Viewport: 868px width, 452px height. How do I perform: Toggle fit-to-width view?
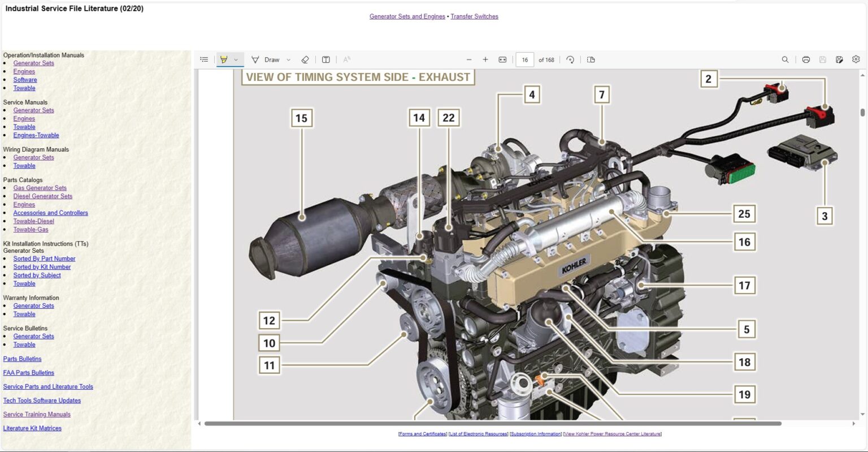(502, 59)
